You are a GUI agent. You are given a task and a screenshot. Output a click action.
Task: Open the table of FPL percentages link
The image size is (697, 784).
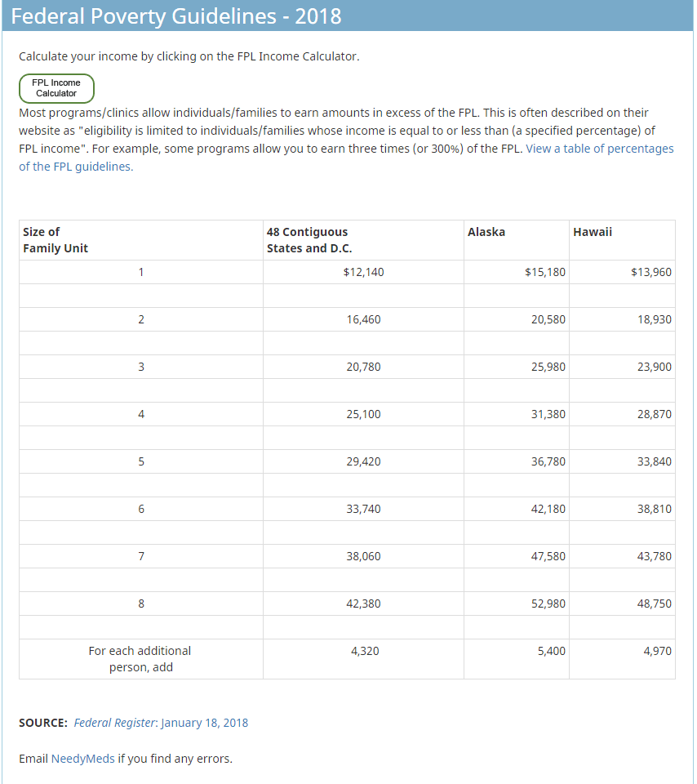pos(599,149)
